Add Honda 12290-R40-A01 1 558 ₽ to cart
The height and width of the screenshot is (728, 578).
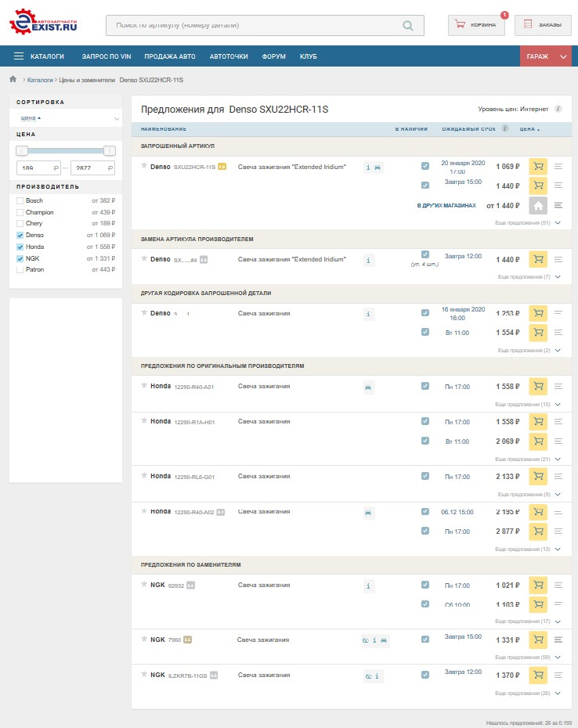[538, 386]
